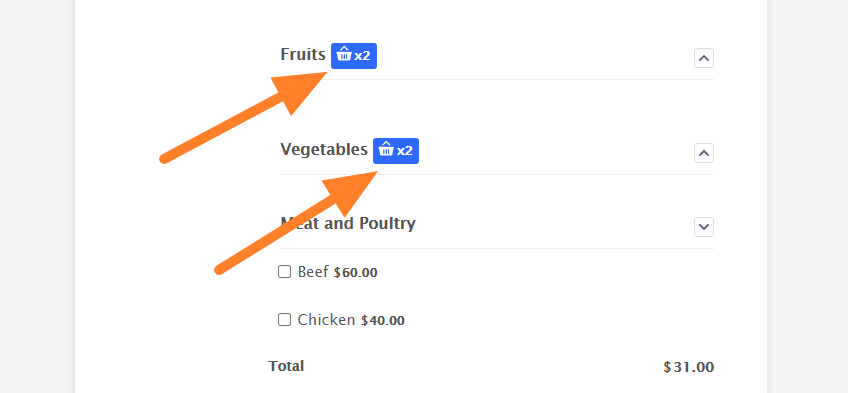Click the $31.00 total amount

click(688, 367)
